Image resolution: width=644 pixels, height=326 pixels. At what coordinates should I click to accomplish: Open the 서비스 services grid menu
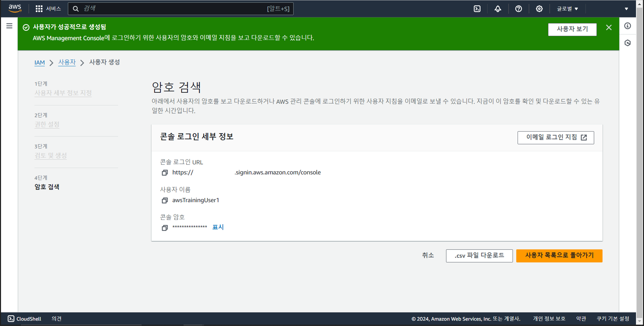point(48,9)
